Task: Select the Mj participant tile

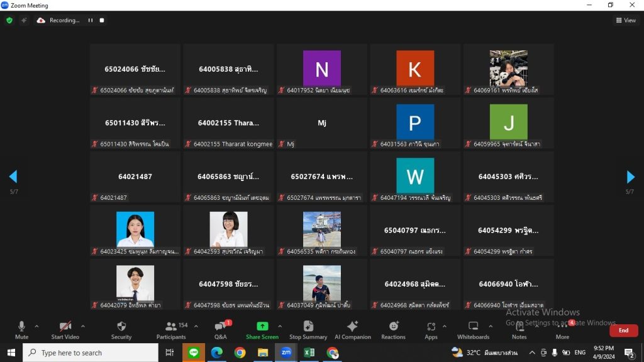Action: (321, 123)
